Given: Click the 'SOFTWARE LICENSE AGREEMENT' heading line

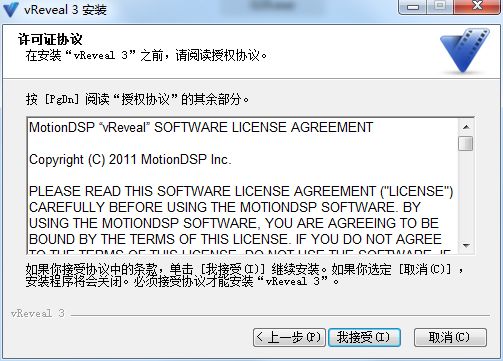Looking at the screenshot, I should pos(201,128).
